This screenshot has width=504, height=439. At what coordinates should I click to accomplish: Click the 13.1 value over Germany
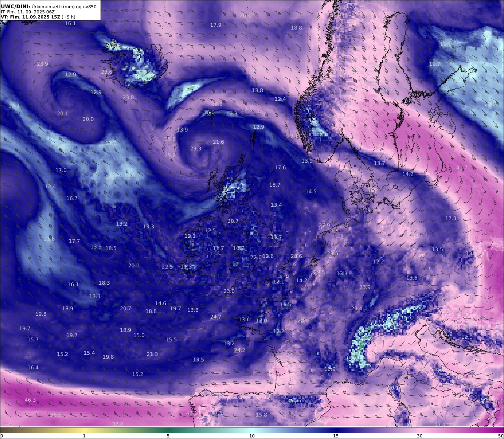[342, 273]
